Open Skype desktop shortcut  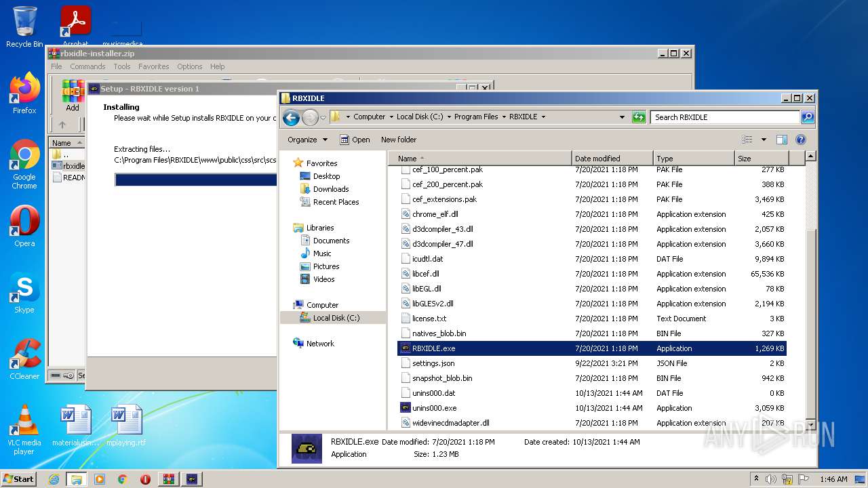pyautogui.click(x=24, y=293)
